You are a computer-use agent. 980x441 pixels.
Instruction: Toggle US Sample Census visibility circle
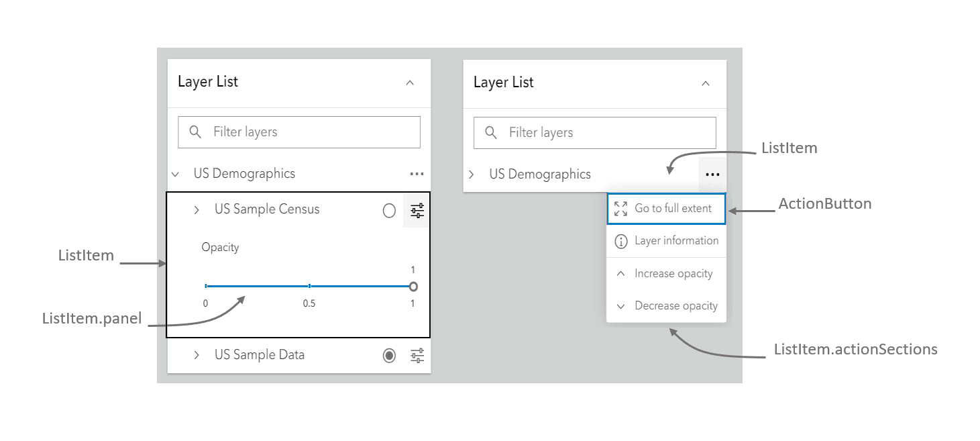pos(389,210)
